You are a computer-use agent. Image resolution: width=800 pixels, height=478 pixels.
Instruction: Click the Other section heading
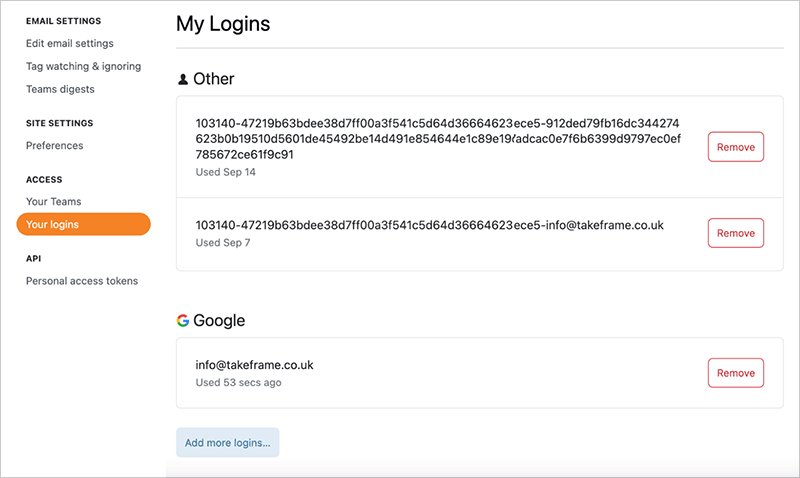tap(213, 78)
